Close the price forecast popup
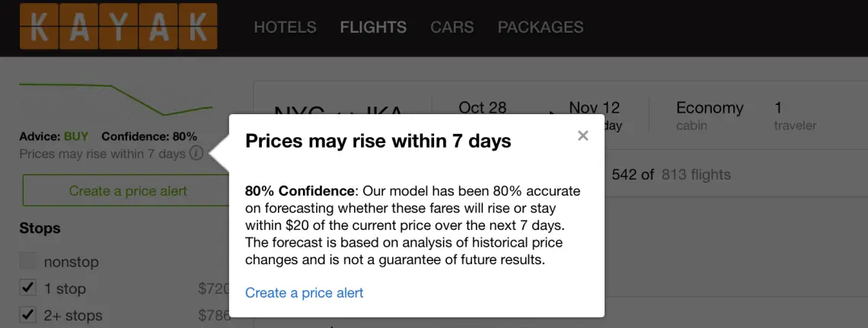This screenshot has width=868, height=328. click(582, 135)
